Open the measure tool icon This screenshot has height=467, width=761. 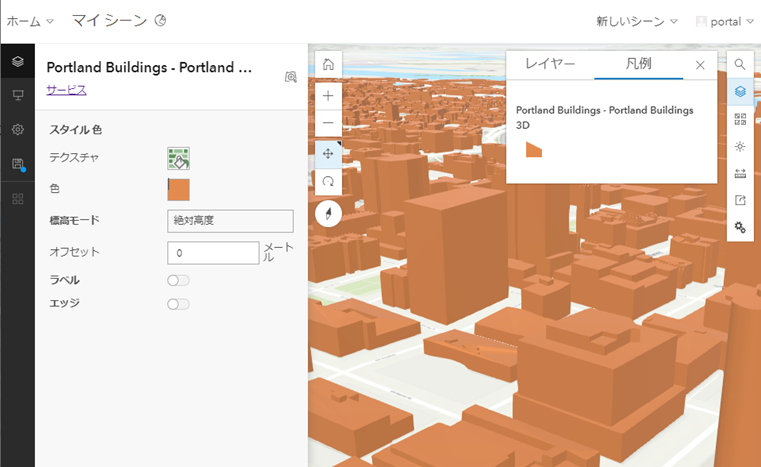coord(740,173)
